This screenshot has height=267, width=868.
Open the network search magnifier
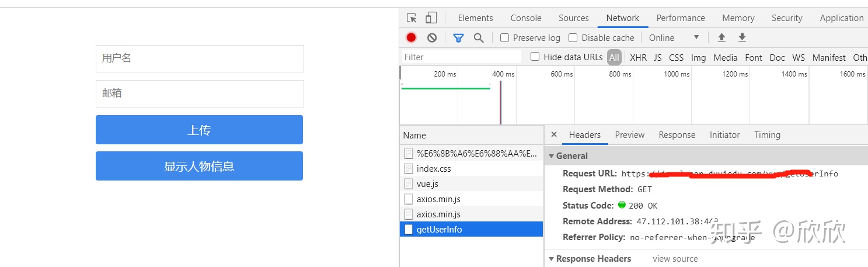479,37
